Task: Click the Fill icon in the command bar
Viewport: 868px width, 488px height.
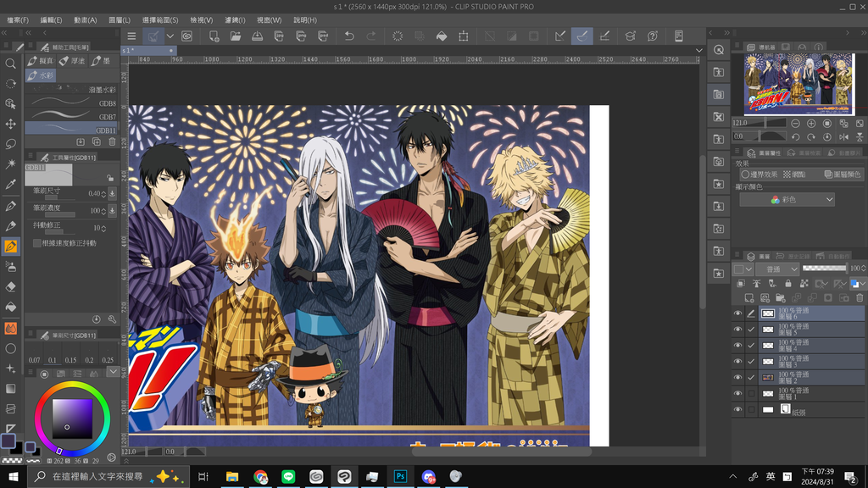Action: tap(441, 36)
